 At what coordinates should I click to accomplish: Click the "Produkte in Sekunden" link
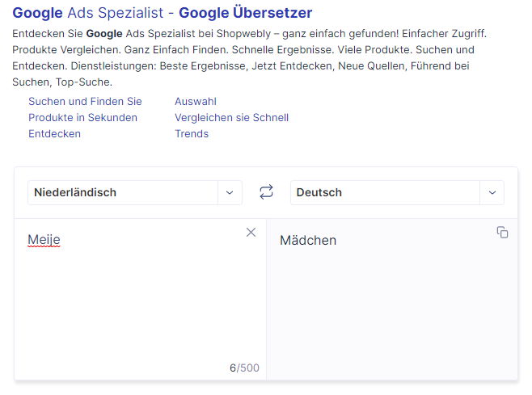(x=82, y=117)
